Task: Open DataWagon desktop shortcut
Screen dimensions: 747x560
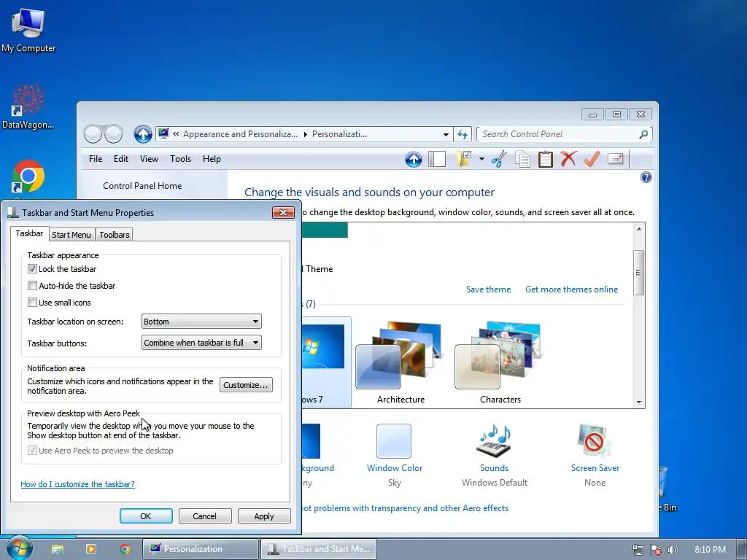Action: [x=28, y=106]
